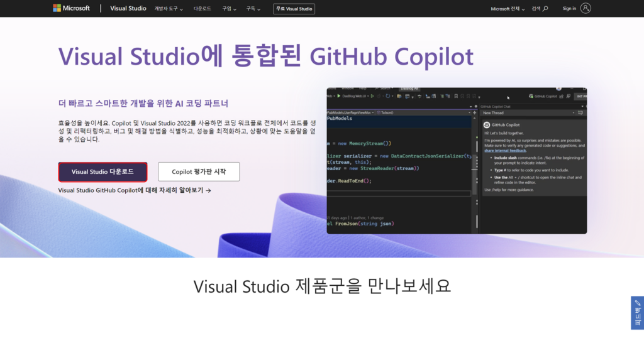Screen dimensions: 644x358
Task: Expand the 구입 dropdown menu
Action: tap(229, 9)
